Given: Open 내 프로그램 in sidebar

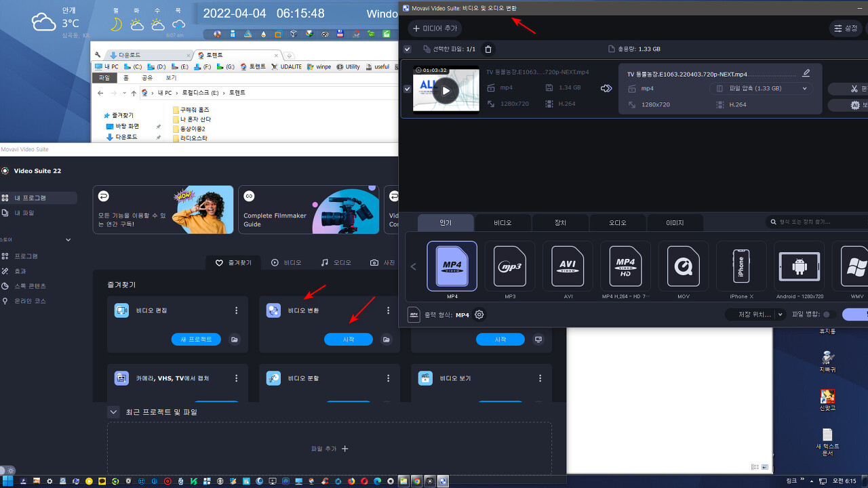Looking at the screenshot, I should click(39, 198).
